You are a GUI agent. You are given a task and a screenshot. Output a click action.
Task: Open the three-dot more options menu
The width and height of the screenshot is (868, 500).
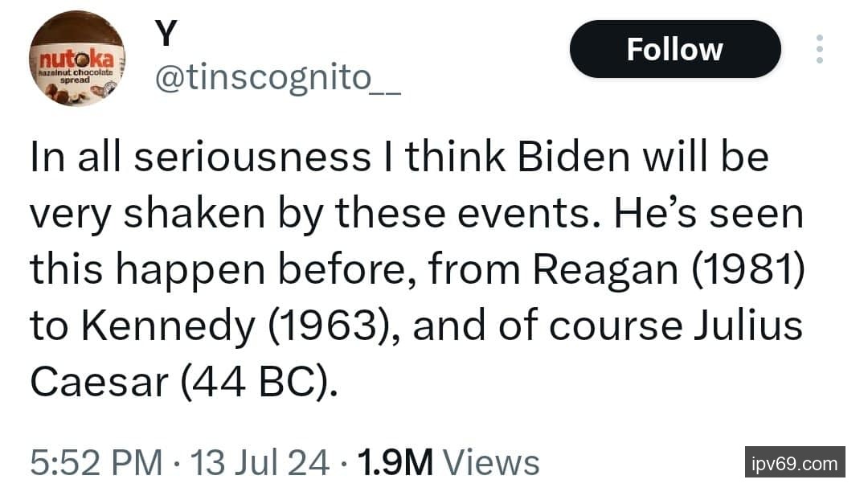819,49
